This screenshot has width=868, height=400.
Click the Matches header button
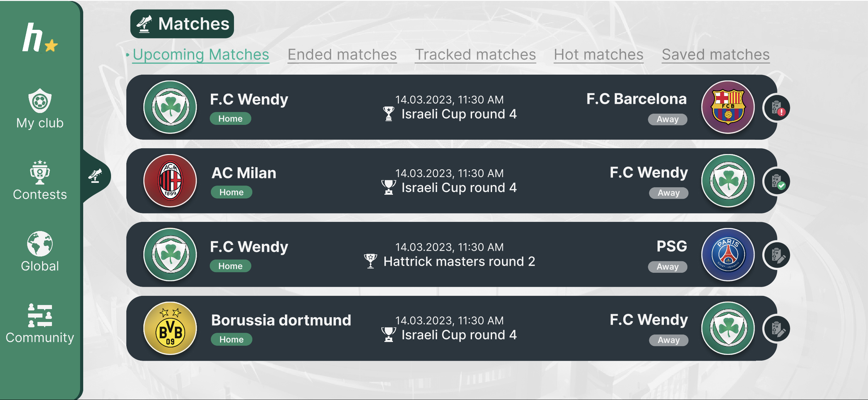pos(182,24)
